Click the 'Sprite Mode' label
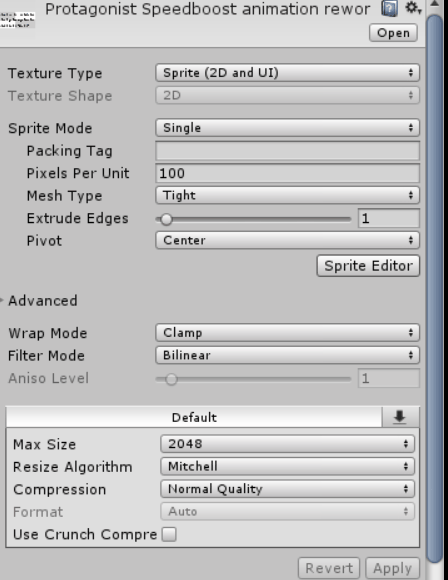This screenshot has width=448, height=580. [x=50, y=128]
